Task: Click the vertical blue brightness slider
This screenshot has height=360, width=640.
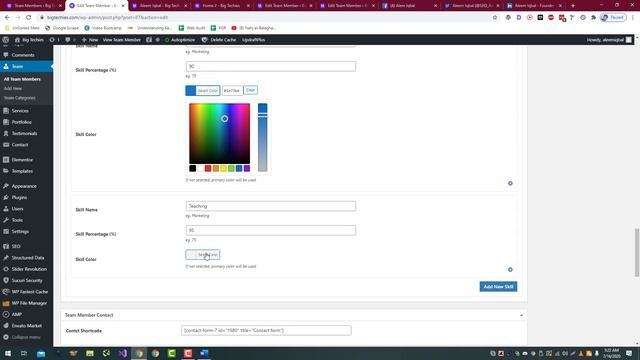Action: [262, 137]
